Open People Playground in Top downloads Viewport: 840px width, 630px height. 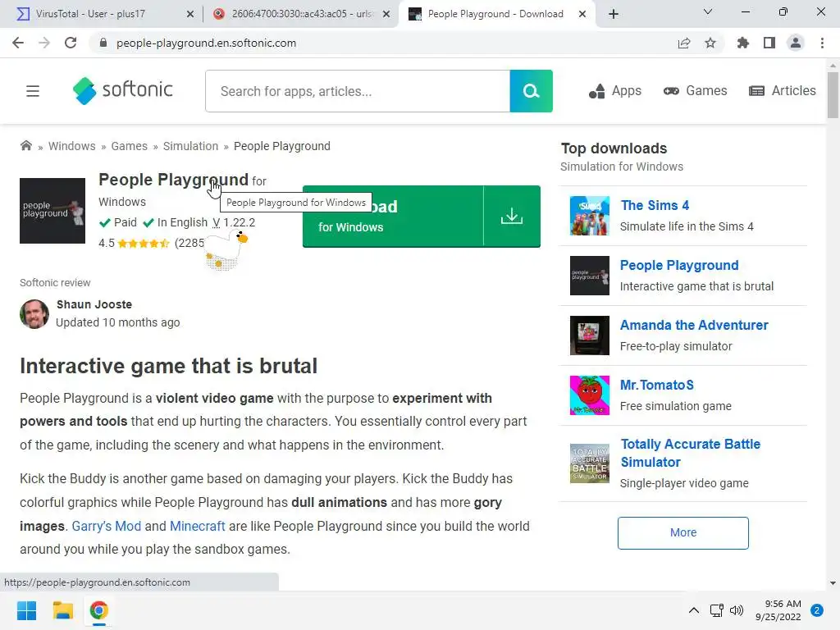[x=679, y=265]
